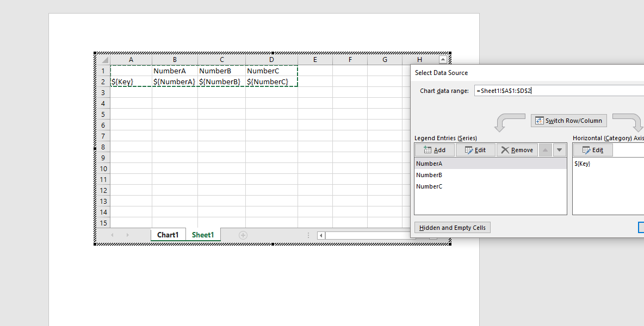Edit the Horizontal Category Axis labels
The width and height of the screenshot is (644, 326).
tap(592, 150)
